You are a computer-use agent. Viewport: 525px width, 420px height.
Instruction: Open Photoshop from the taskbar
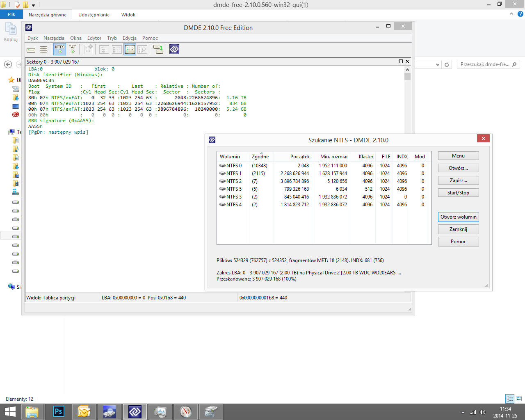point(59,411)
